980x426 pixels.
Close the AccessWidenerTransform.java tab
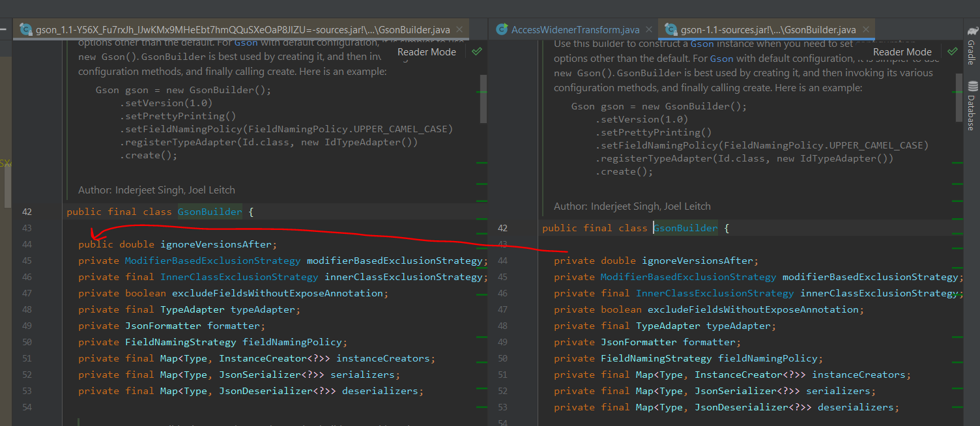pyautogui.click(x=648, y=29)
